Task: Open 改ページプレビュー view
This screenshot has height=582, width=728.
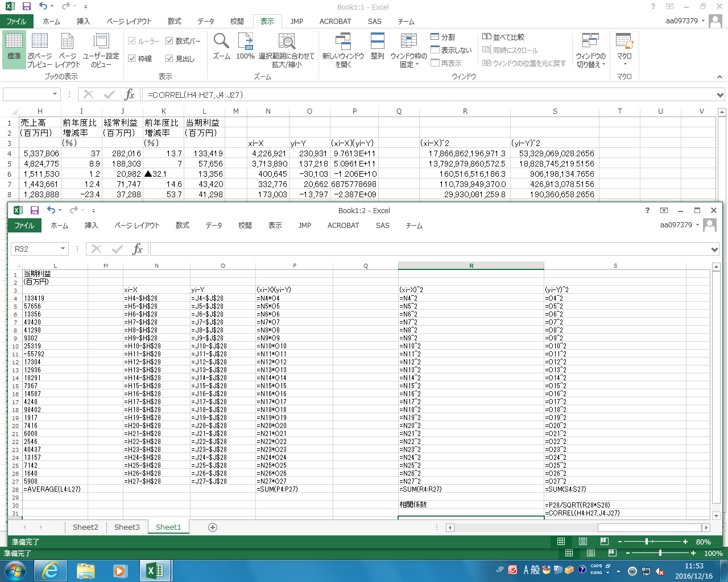Action: pyautogui.click(x=40, y=49)
